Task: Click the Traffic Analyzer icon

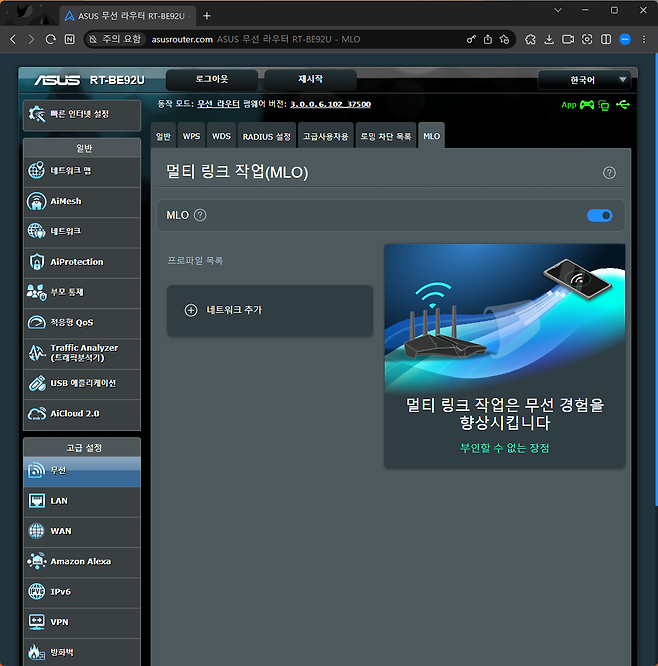Action: pos(37,352)
